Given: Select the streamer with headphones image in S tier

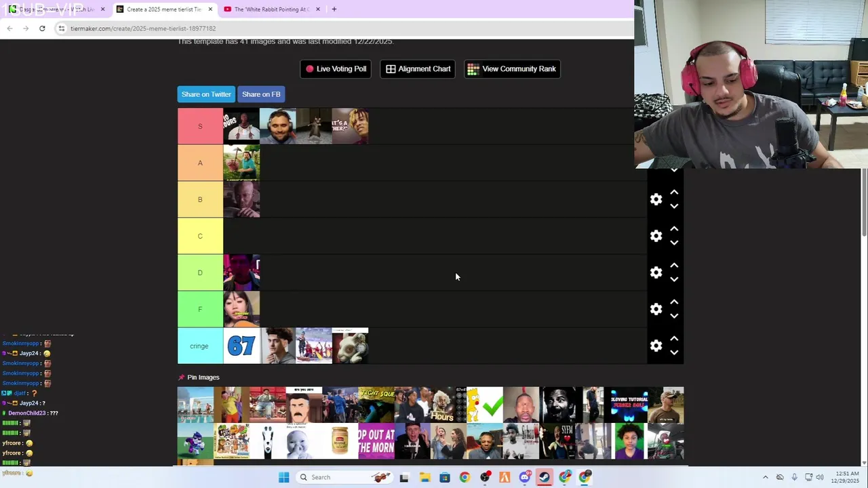Looking at the screenshot, I should click(x=278, y=126).
